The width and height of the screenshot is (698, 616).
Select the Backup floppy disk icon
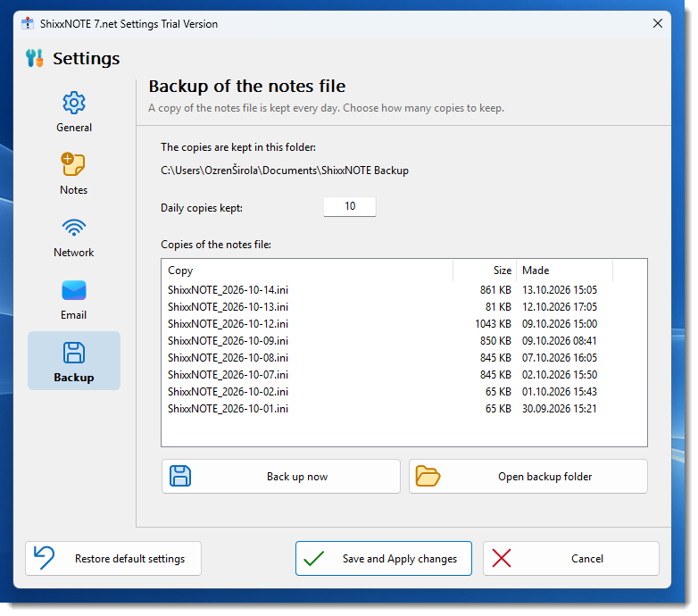click(74, 353)
